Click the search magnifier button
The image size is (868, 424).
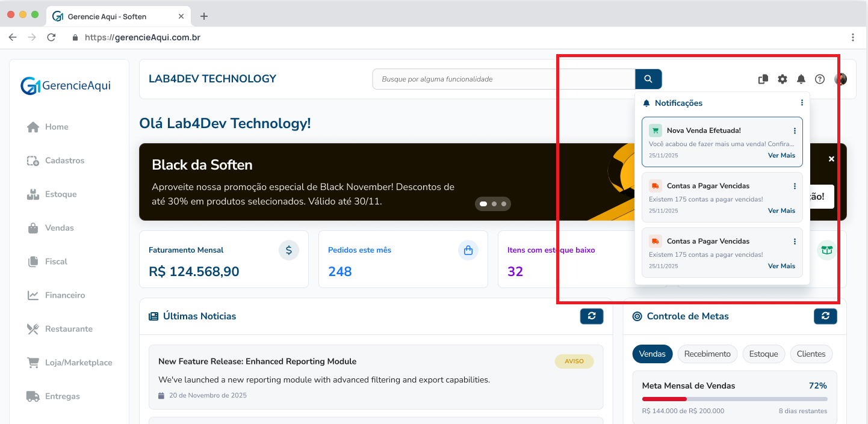(648, 79)
